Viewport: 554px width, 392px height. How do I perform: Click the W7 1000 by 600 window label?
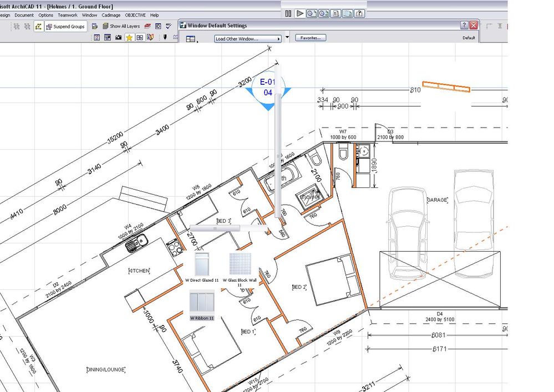[343, 135]
